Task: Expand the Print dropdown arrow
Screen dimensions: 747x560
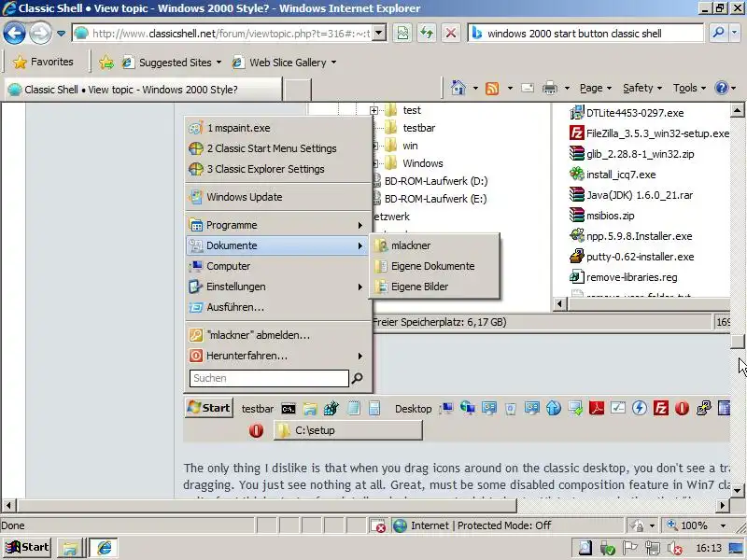Action: click(567, 88)
